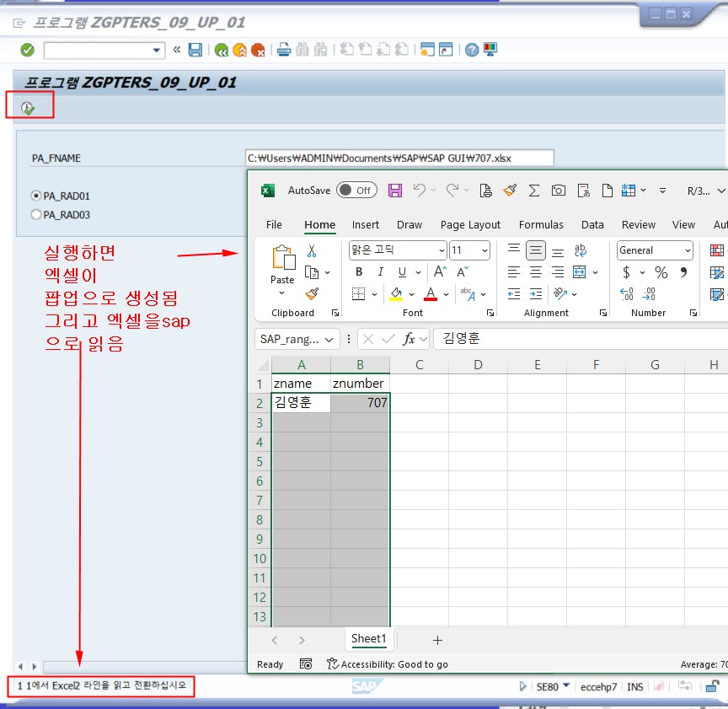
Task: Click Excel Undo arrow
Action: pyautogui.click(x=420, y=190)
